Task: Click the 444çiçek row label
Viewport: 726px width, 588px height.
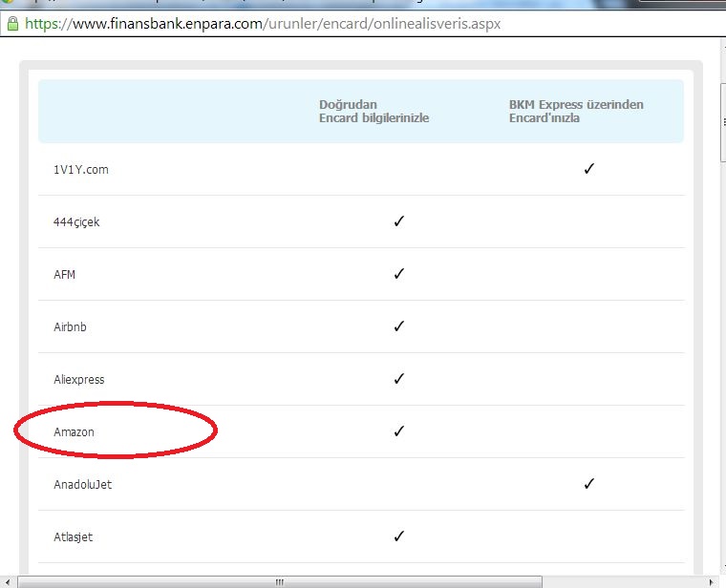Action: [76, 222]
